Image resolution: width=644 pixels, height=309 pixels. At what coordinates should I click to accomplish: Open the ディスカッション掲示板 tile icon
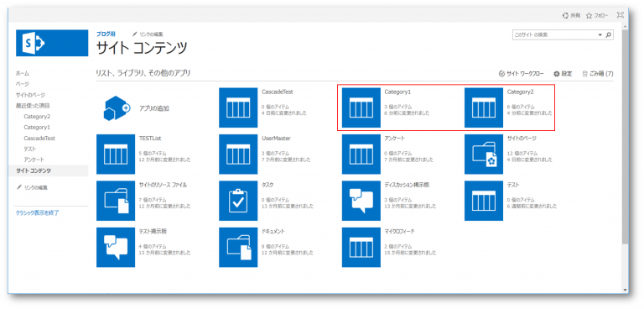point(361,201)
